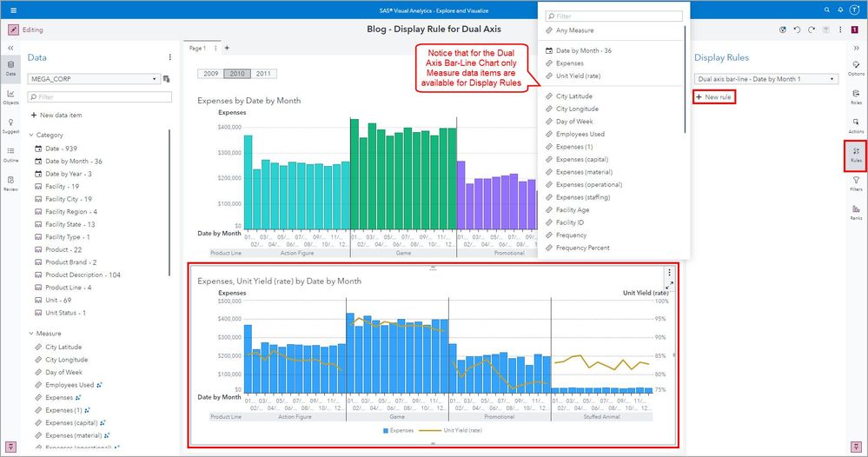Open the Outline pane icon
Screen dimensions: 868x457
[x=10, y=155]
